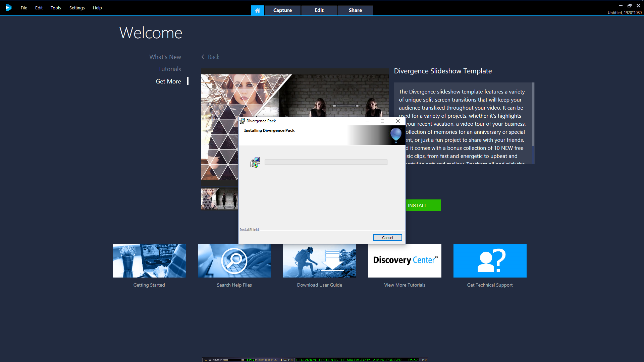Open Discovery Center View More Tutorials tile

405,260
